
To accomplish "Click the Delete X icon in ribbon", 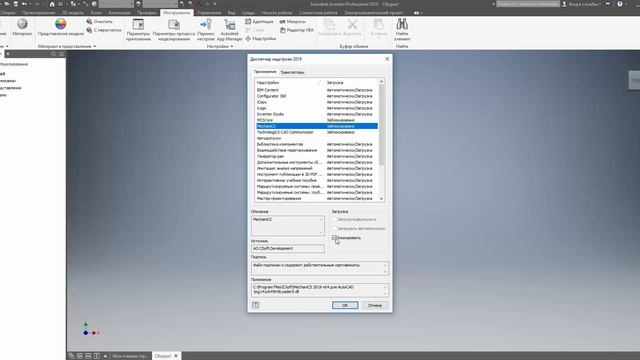I will [x=352, y=24].
